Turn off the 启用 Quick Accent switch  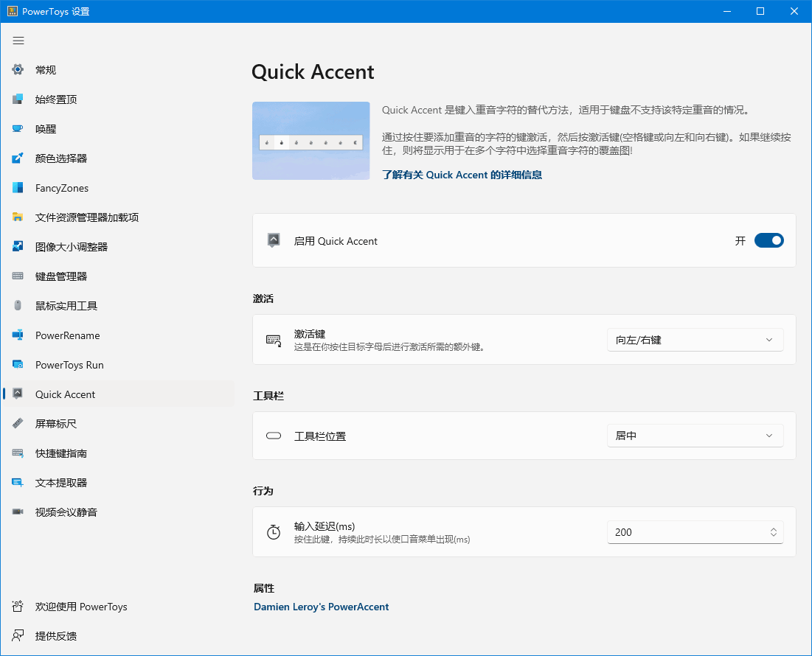[x=769, y=240]
